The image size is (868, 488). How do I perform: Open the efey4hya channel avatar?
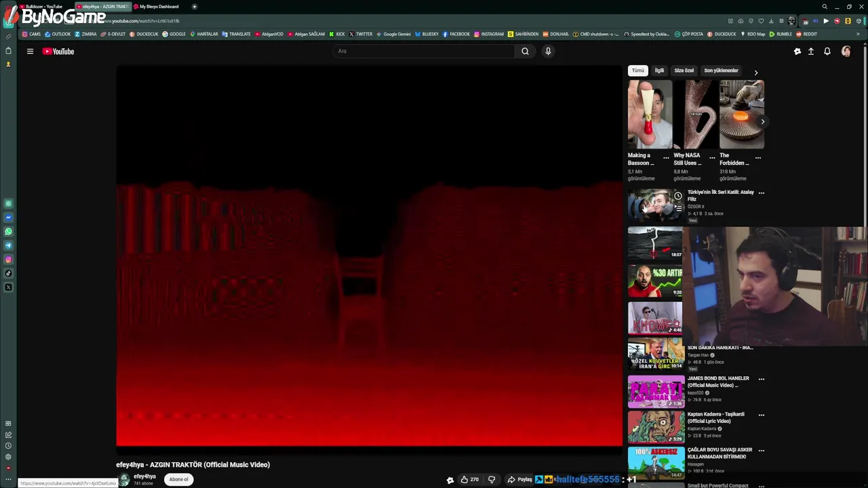pyautogui.click(x=124, y=479)
